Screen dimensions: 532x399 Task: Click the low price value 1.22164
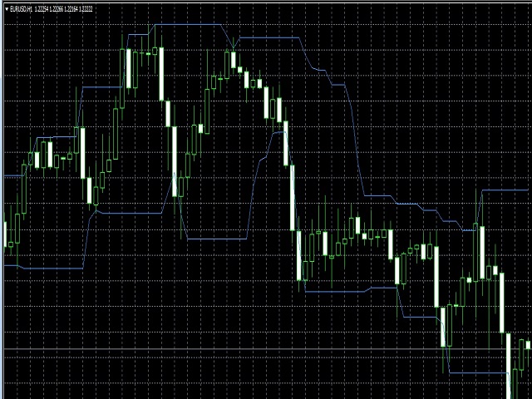tap(71, 9)
